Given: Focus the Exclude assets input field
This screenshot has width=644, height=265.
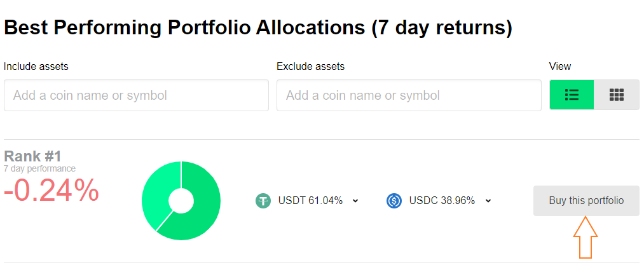Looking at the screenshot, I should 409,95.
